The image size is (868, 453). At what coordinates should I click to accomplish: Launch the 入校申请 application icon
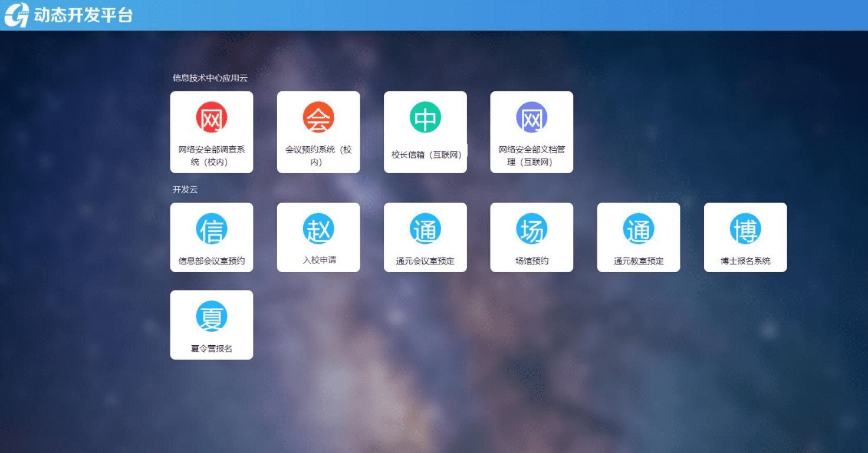click(x=318, y=228)
